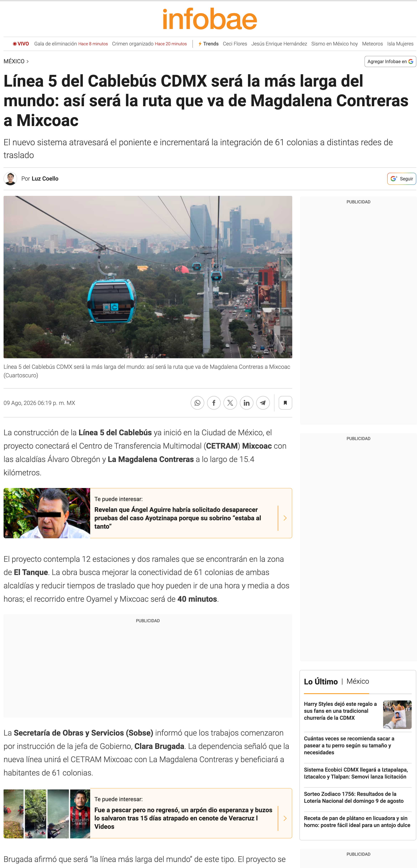Click the article subtitle about 61 colonias

198,149
